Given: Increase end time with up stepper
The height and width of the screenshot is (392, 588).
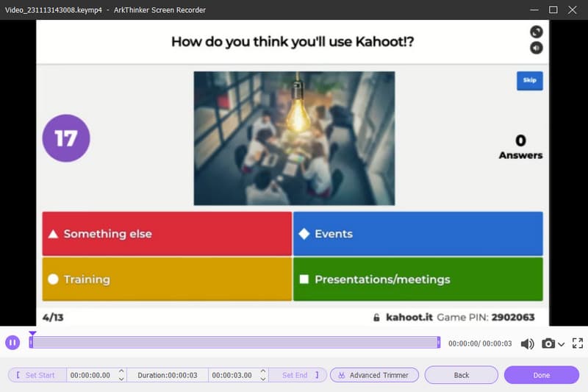Looking at the screenshot, I should pyautogui.click(x=263, y=371).
